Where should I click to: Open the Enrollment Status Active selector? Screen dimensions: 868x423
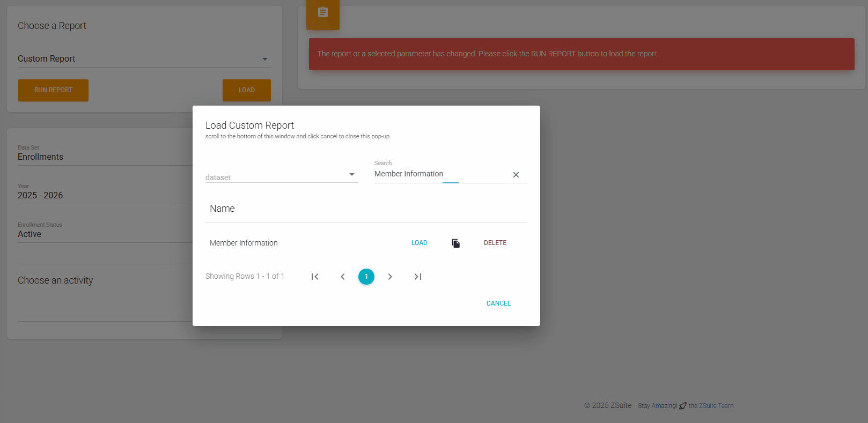pos(102,234)
